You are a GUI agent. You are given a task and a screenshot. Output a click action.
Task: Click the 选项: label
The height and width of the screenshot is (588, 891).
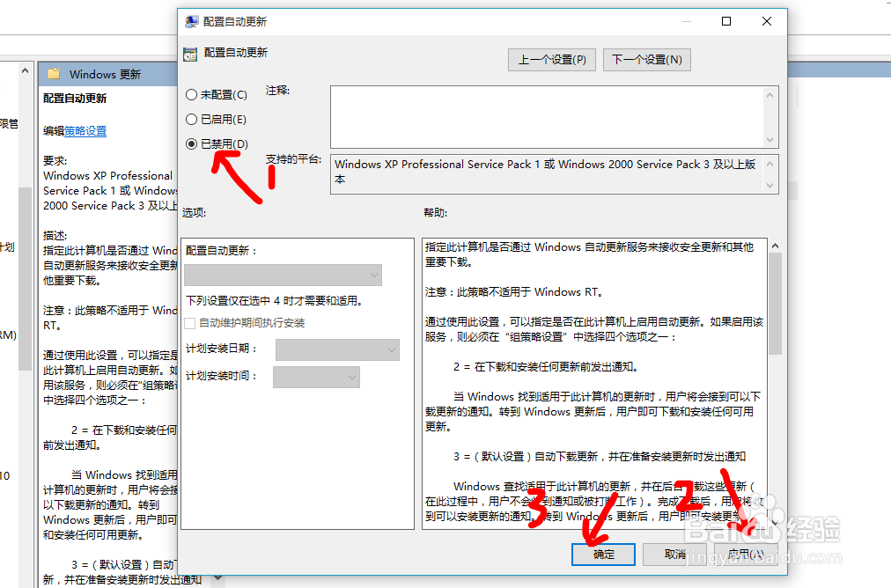point(194,213)
